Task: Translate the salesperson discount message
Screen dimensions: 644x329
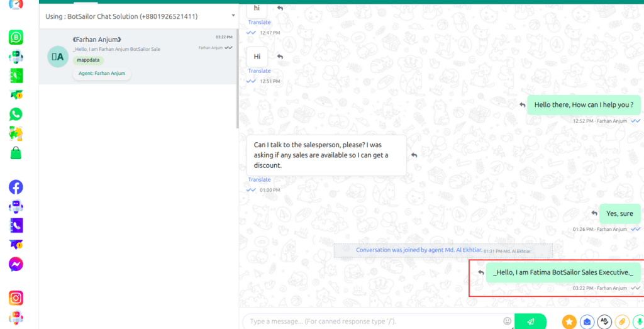Action: (x=259, y=180)
